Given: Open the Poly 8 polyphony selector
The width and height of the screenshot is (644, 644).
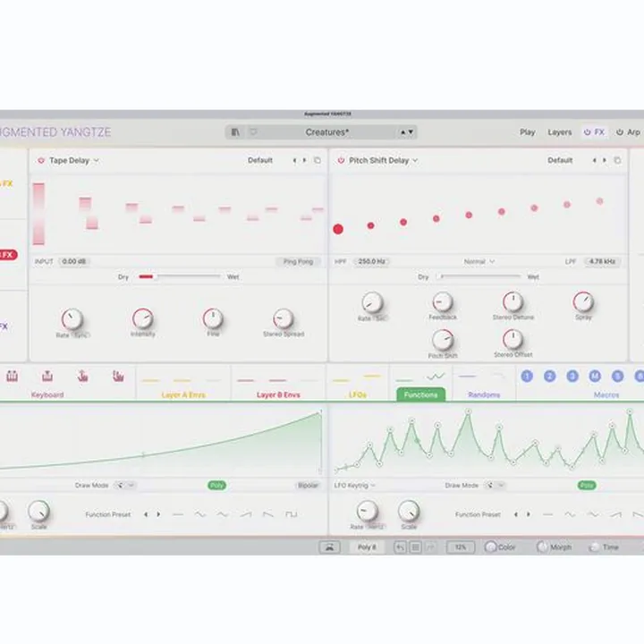Looking at the screenshot, I should pos(367,547).
